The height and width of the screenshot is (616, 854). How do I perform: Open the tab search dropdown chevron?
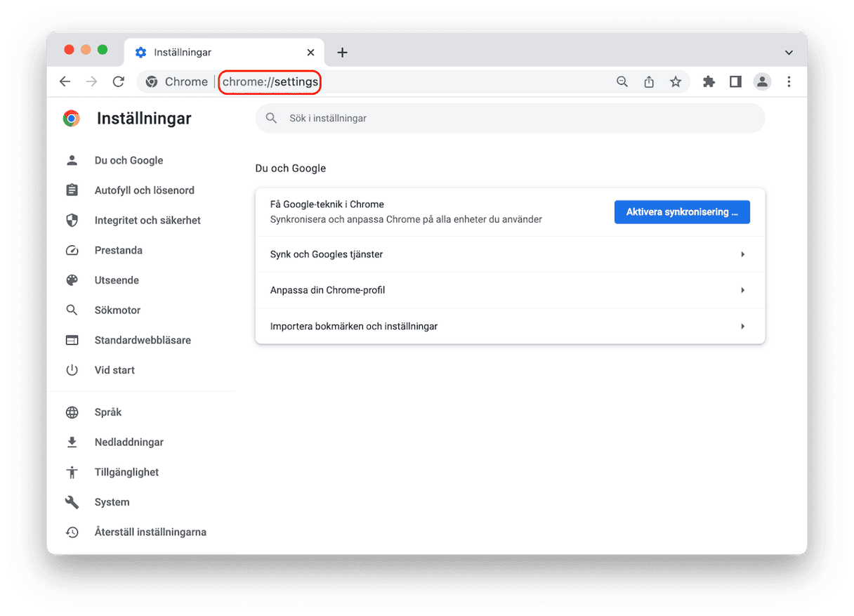789,53
